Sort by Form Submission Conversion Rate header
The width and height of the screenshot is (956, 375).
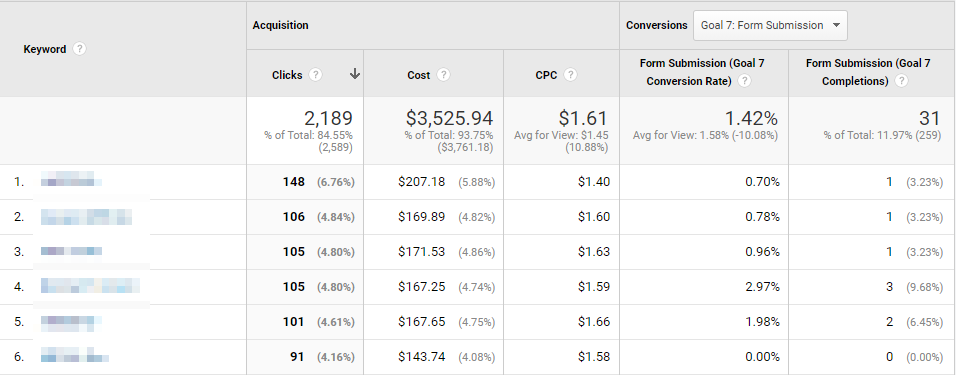tap(702, 72)
